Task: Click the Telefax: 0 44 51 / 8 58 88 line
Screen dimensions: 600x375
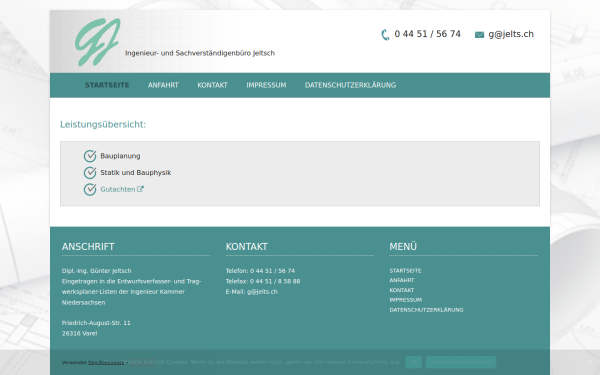Action: pos(263,281)
